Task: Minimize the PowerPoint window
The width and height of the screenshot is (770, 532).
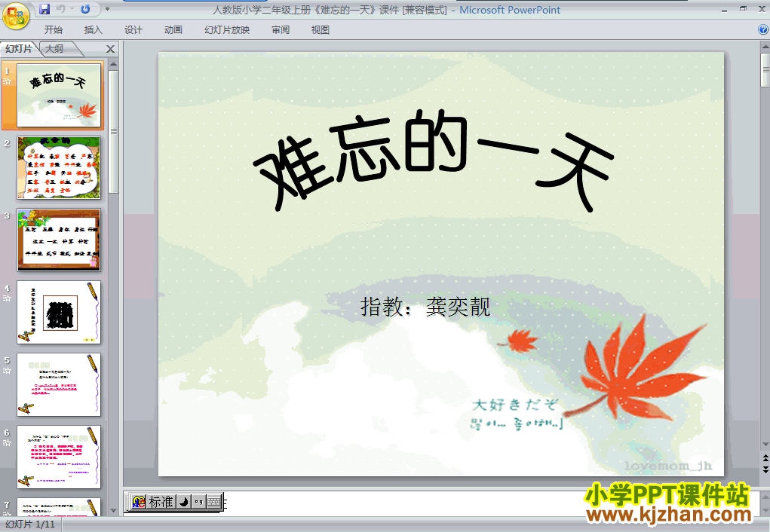Action: click(x=724, y=9)
